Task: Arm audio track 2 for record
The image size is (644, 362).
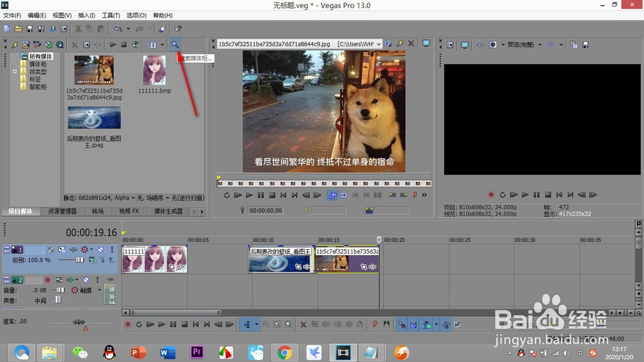Action: (x=48, y=280)
